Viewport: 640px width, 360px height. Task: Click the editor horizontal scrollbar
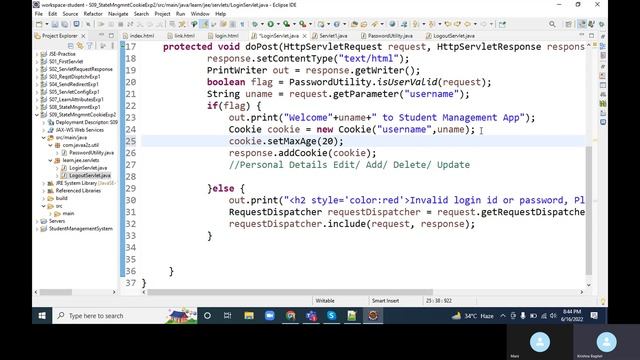(290, 292)
